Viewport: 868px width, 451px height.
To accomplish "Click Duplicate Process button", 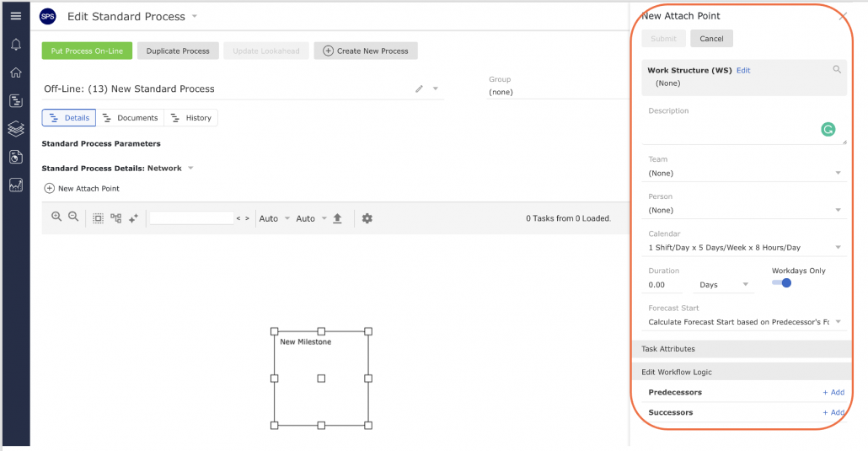I will point(179,51).
